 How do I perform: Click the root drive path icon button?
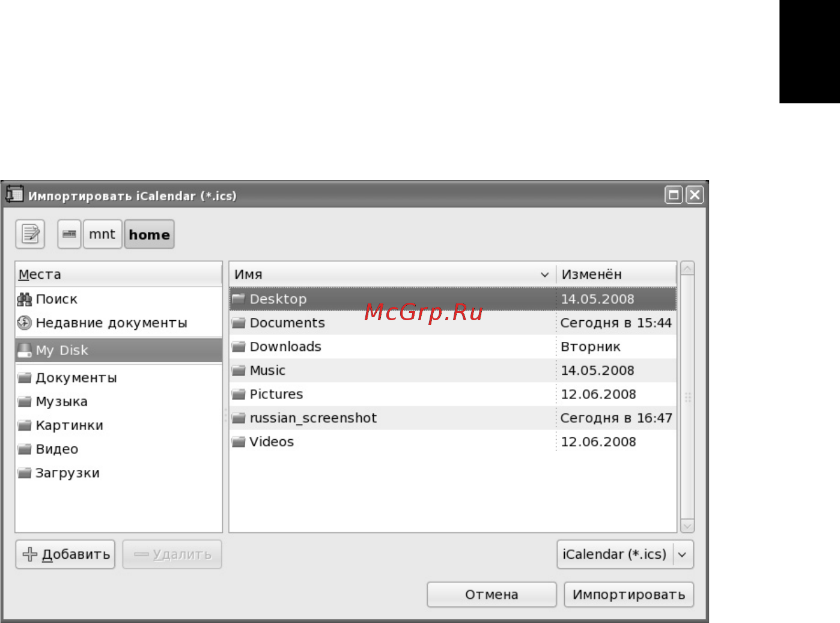[70, 234]
